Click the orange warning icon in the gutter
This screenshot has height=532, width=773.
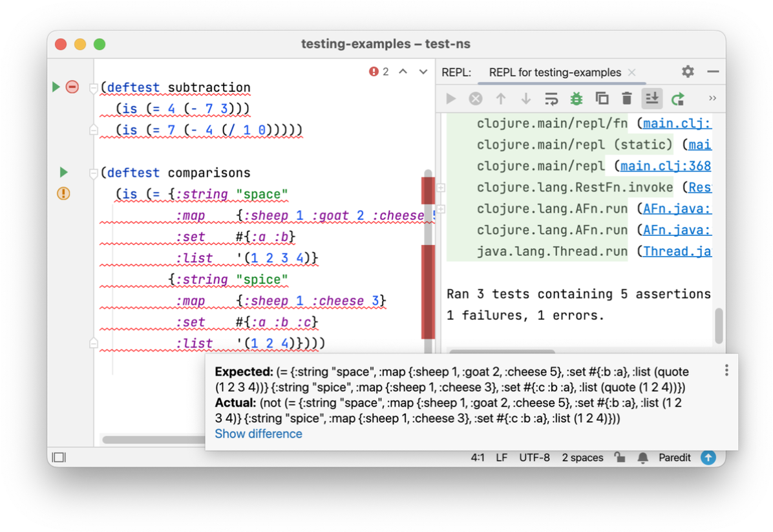point(63,193)
